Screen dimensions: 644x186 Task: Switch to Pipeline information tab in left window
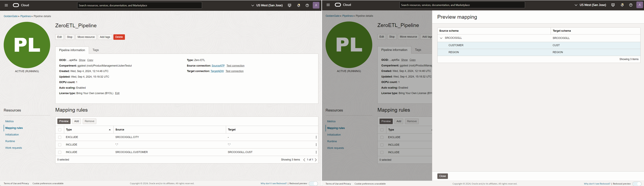click(x=72, y=50)
